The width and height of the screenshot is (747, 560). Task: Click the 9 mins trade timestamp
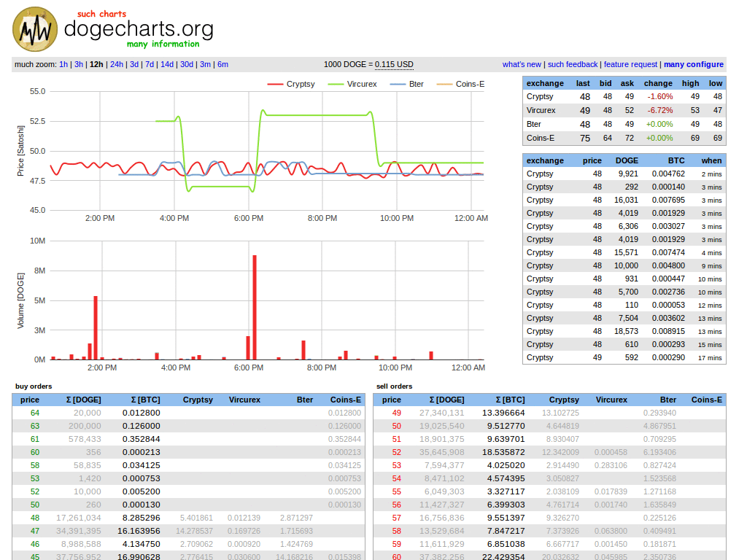click(x=711, y=266)
